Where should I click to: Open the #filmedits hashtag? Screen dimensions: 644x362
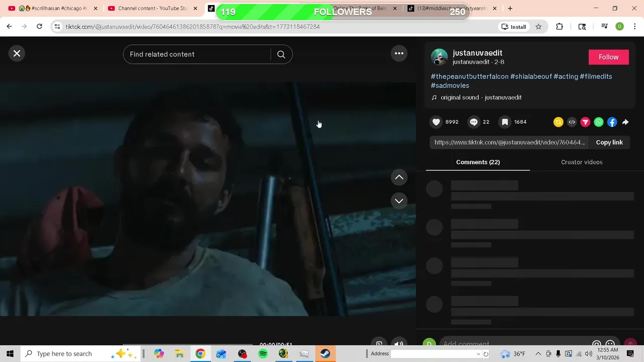(596, 76)
